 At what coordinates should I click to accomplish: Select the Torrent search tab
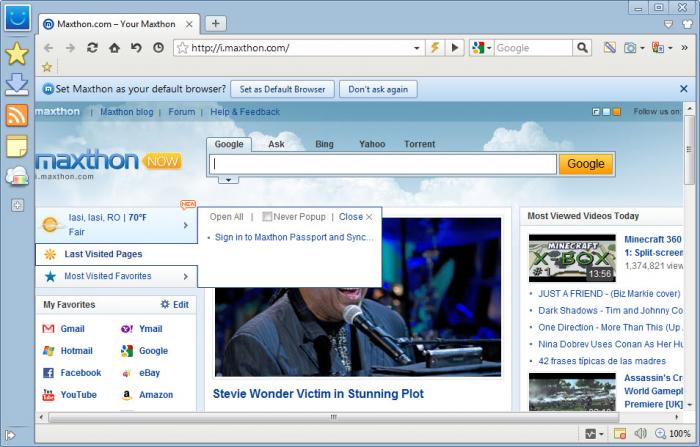pos(420,144)
